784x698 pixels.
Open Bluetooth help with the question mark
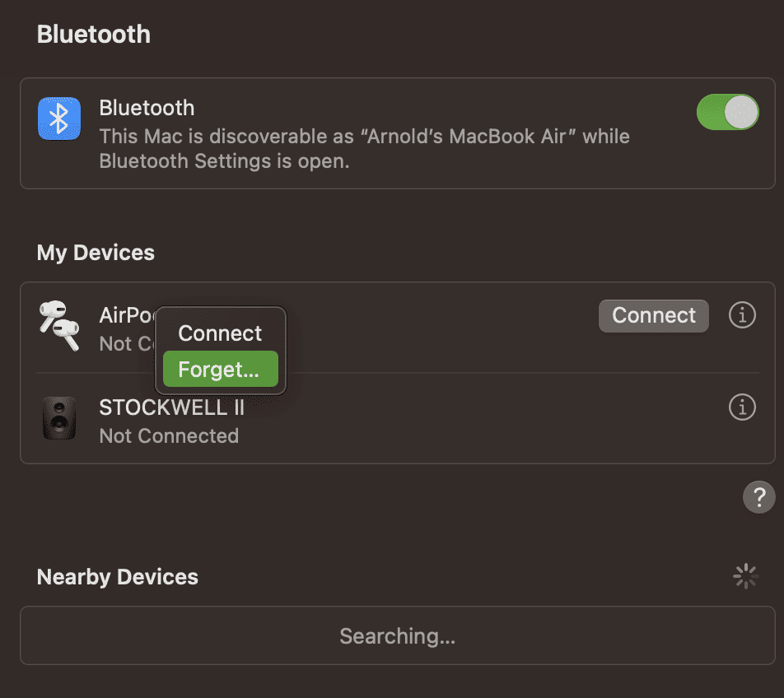click(758, 497)
